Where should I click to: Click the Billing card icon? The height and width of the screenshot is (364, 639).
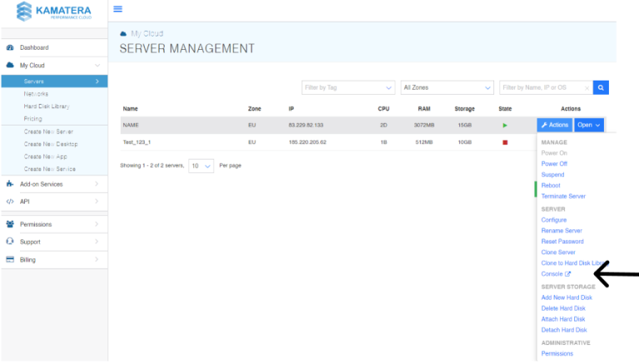(10, 260)
